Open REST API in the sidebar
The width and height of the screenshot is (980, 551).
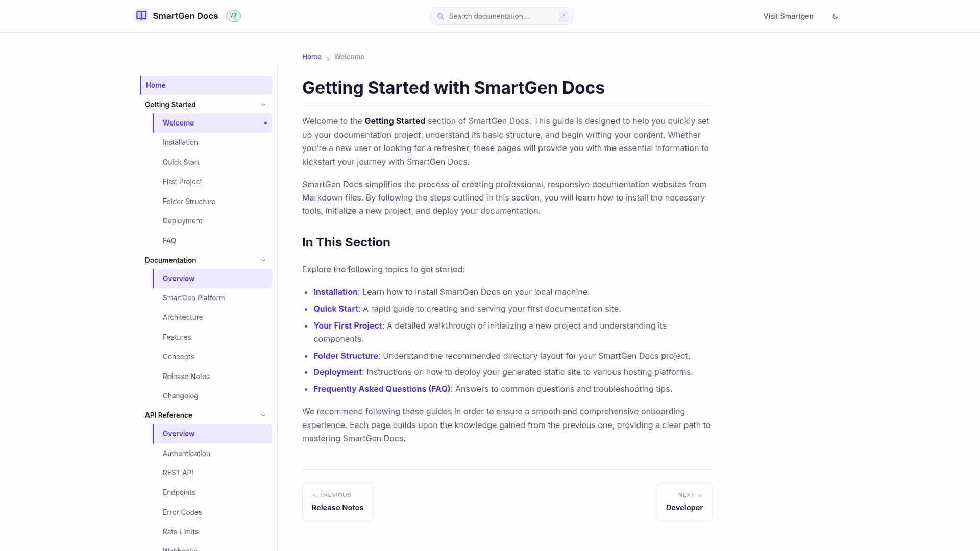click(x=212, y=473)
